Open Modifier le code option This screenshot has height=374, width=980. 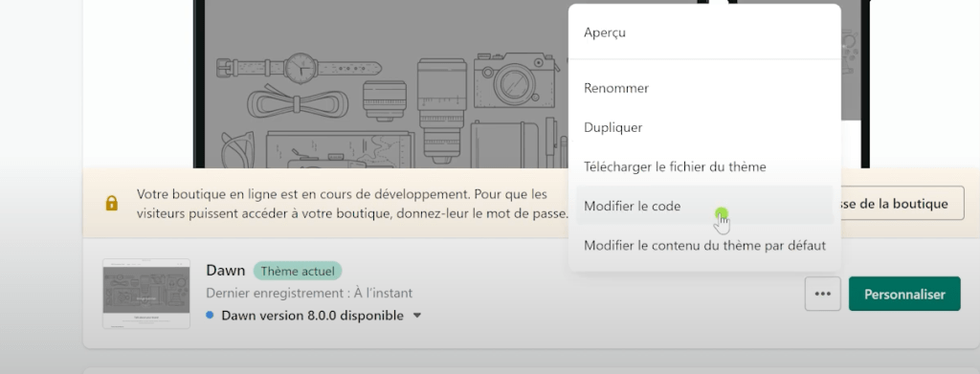[704, 206]
